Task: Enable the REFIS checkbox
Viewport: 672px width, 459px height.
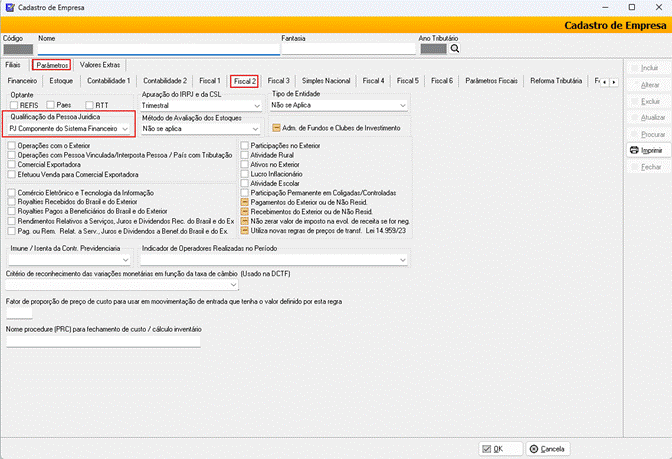Action: [14, 105]
